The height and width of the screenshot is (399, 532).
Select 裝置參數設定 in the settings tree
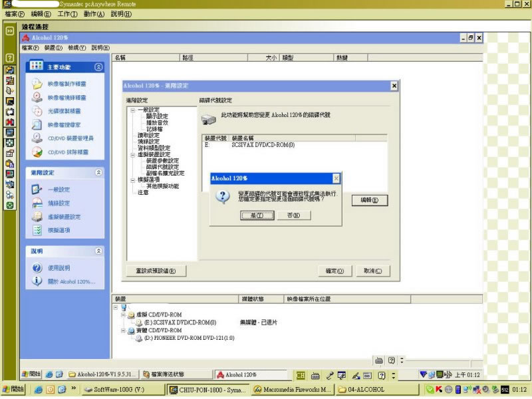point(162,161)
